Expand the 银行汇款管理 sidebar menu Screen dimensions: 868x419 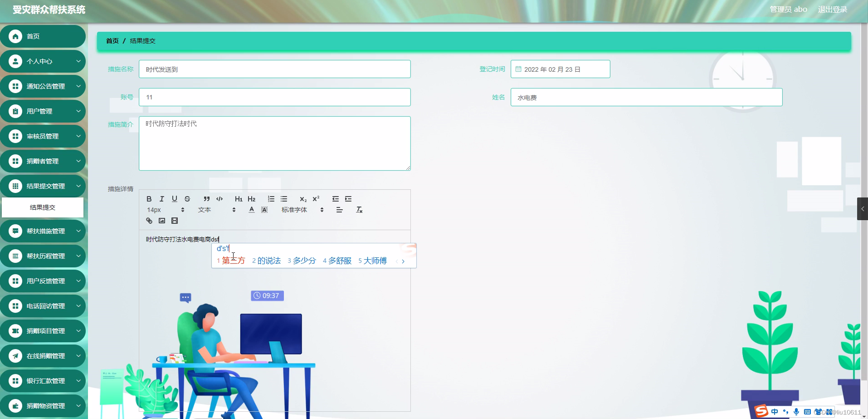[43, 381]
